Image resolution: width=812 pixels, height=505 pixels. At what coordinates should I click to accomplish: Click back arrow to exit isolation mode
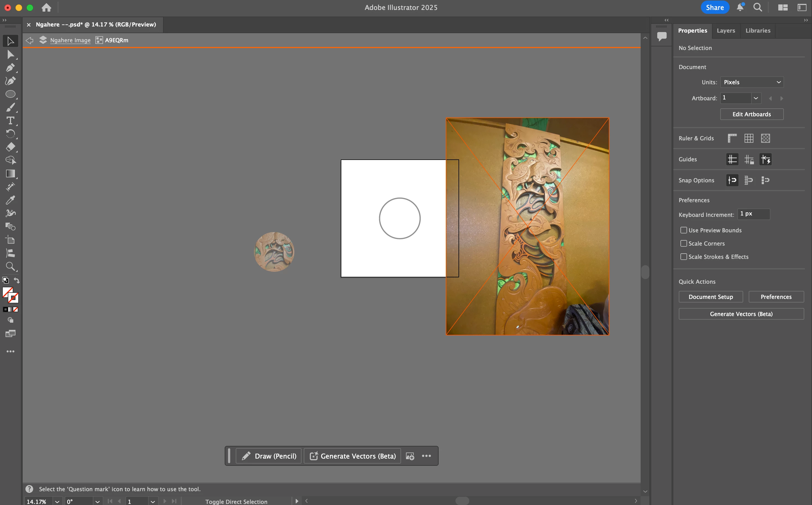point(29,40)
